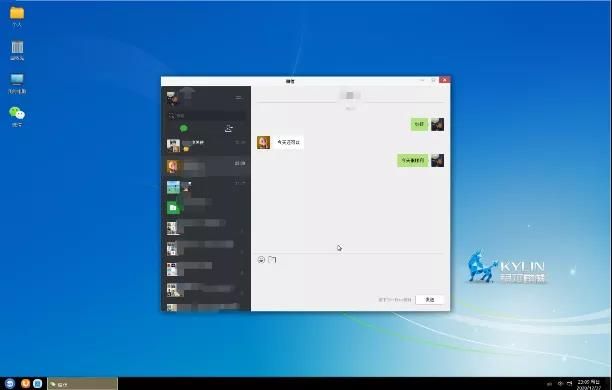This screenshot has height=390, width=612.
Task: Open the chats tab speech bubble icon
Action: coord(183,128)
